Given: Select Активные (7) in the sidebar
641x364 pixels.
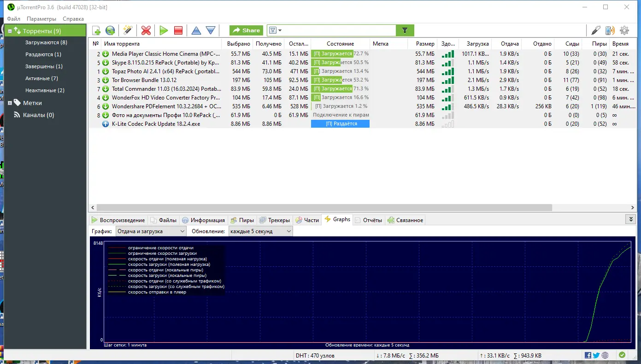Looking at the screenshot, I should [41, 78].
